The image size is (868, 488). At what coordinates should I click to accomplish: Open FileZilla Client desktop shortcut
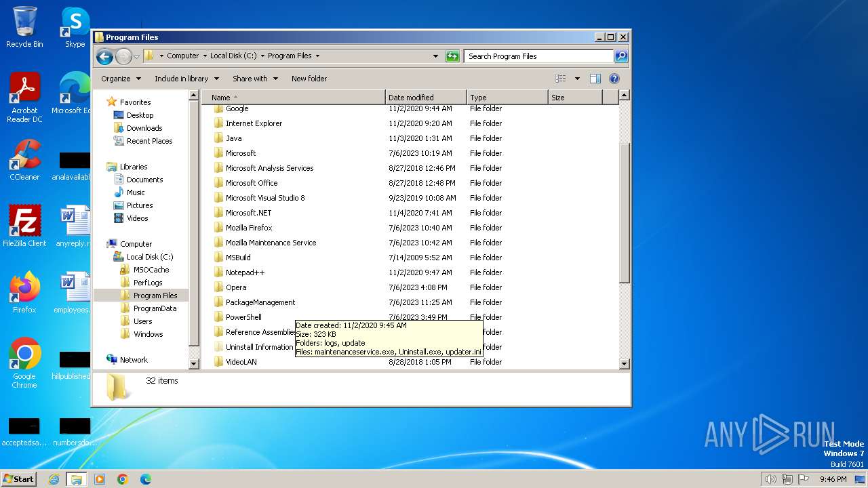tap(24, 226)
